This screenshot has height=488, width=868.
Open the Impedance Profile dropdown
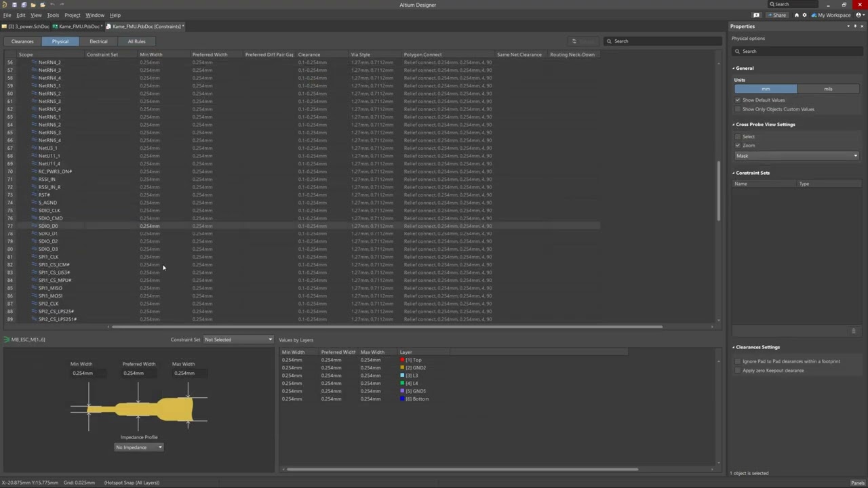point(139,447)
